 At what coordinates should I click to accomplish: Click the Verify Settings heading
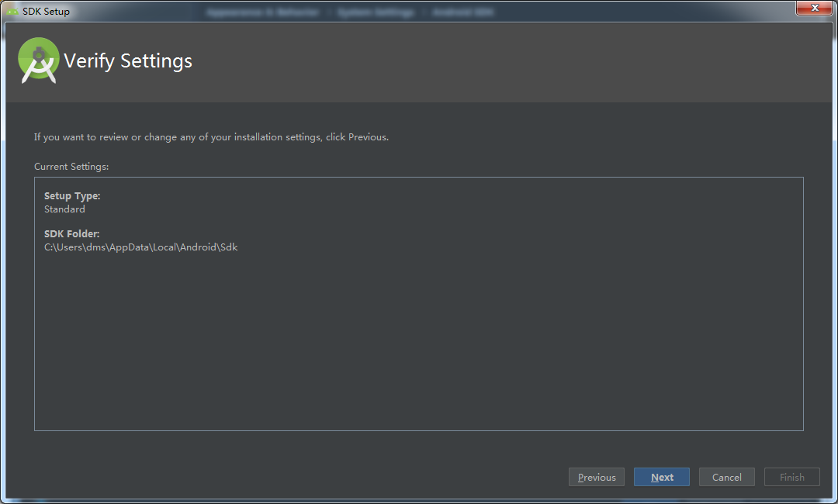pyautogui.click(x=127, y=60)
